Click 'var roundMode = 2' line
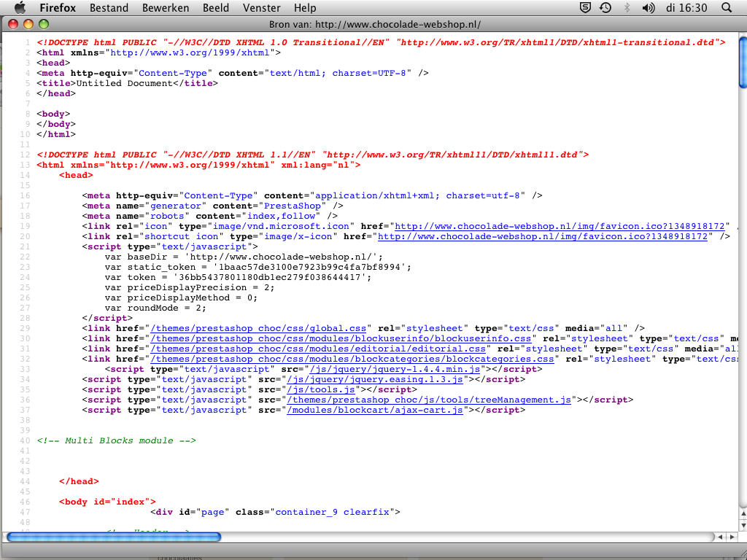The image size is (747, 560). point(155,308)
